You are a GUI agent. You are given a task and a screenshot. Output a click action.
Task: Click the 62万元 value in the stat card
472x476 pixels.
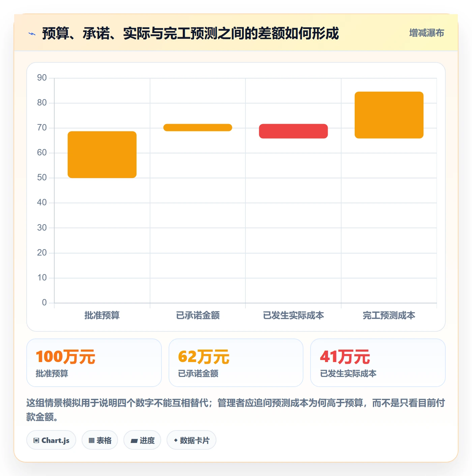click(204, 357)
